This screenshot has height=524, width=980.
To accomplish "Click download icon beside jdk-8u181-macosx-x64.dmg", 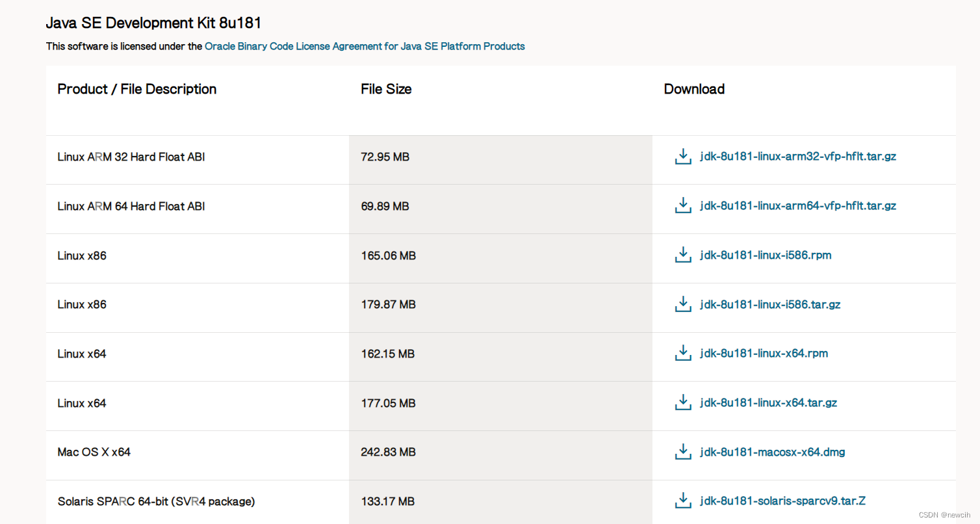I will (x=683, y=452).
